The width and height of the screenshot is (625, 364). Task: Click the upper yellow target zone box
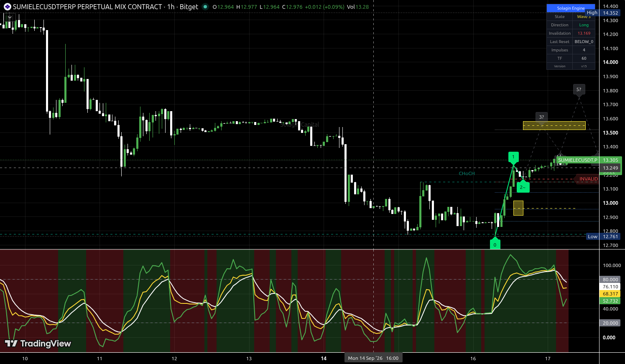(554, 125)
